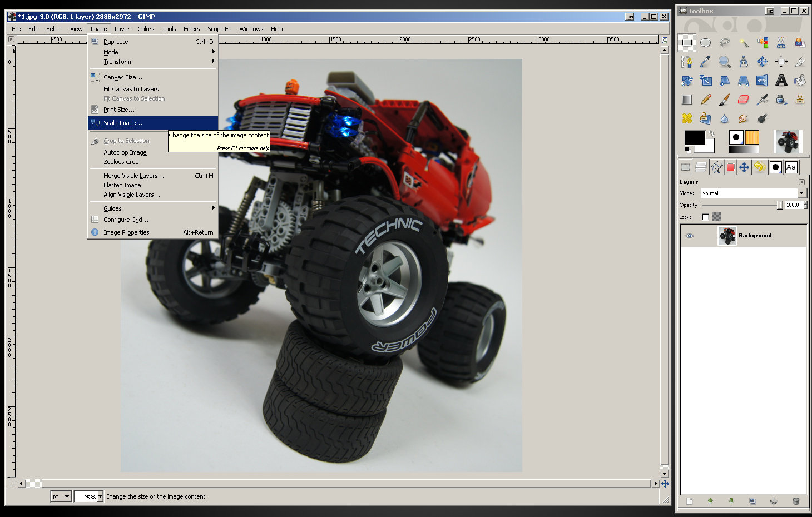Select the Rectangle Select tool
The width and height of the screenshot is (812, 517).
(687, 43)
